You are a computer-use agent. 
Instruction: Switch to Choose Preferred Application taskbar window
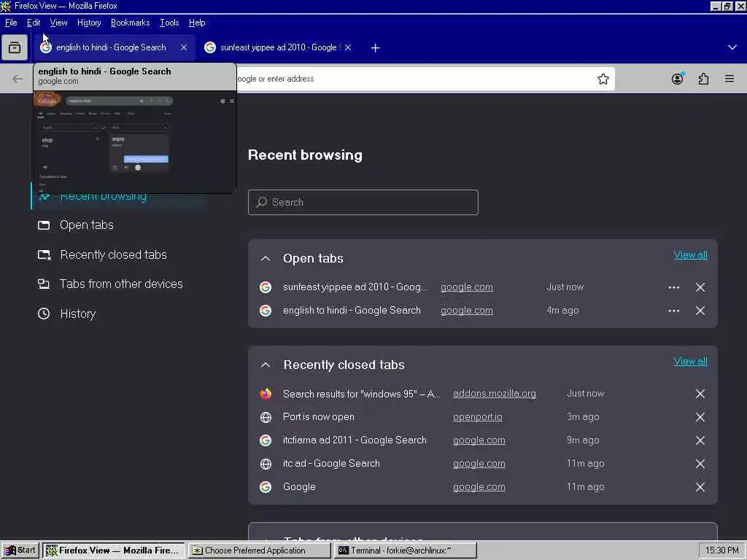259,551
